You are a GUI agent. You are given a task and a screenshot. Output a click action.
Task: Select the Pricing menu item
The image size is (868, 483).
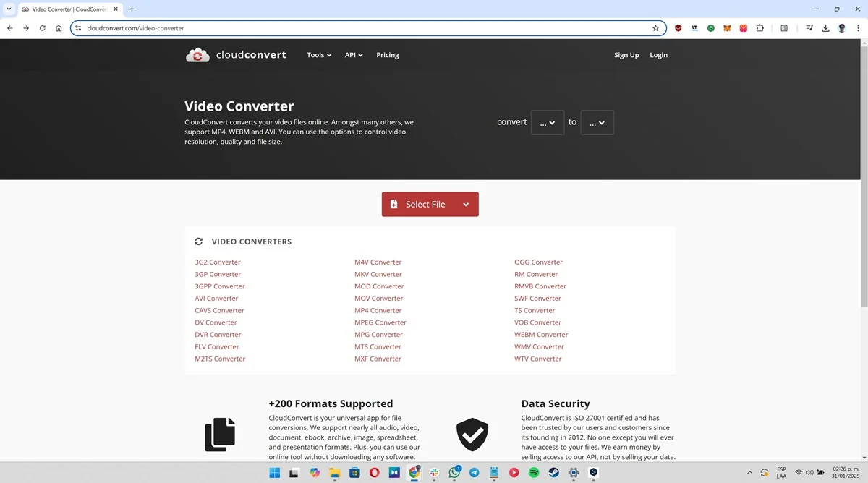click(387, 54)
